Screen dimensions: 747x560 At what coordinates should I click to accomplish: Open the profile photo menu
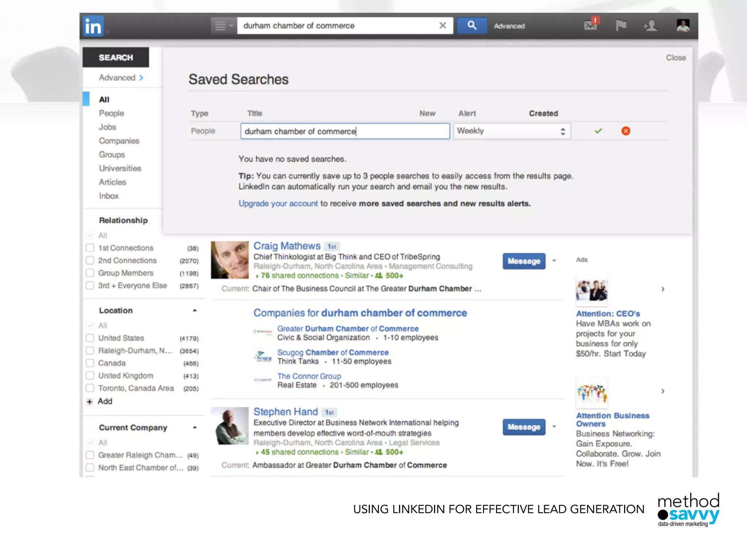pos(683,26)
